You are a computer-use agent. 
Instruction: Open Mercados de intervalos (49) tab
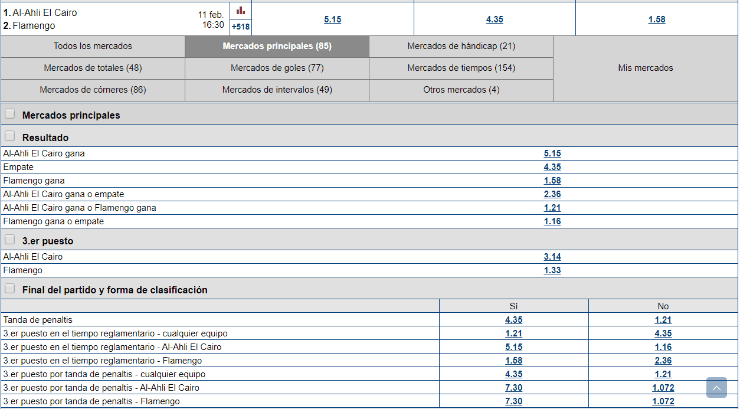[277, 90]
